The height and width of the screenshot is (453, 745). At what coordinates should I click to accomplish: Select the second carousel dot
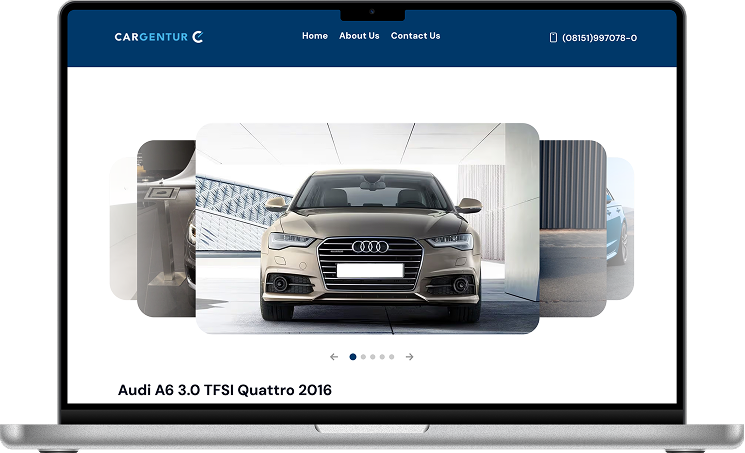coord(363,357)
